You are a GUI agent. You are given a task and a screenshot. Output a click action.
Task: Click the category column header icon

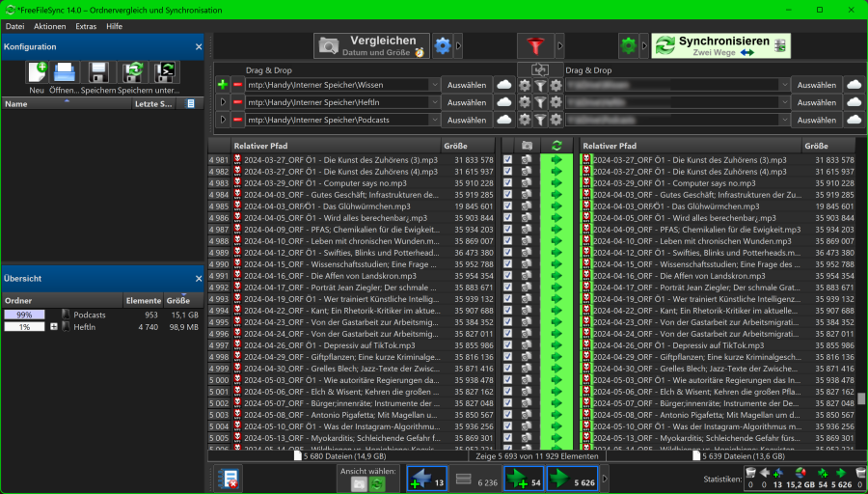point(527,146)
